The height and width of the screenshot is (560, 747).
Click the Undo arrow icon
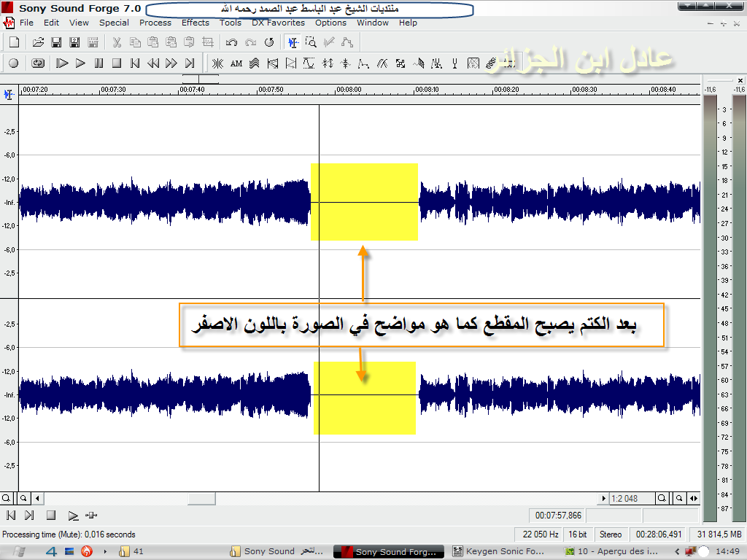231,42
